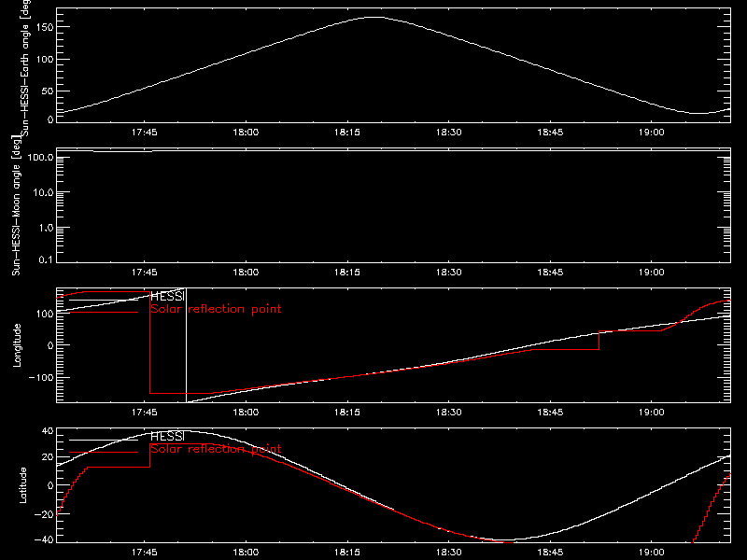Click the 20 tick on Latitude axis
This screenshot has height=560, width=747.
click(49, 457)
